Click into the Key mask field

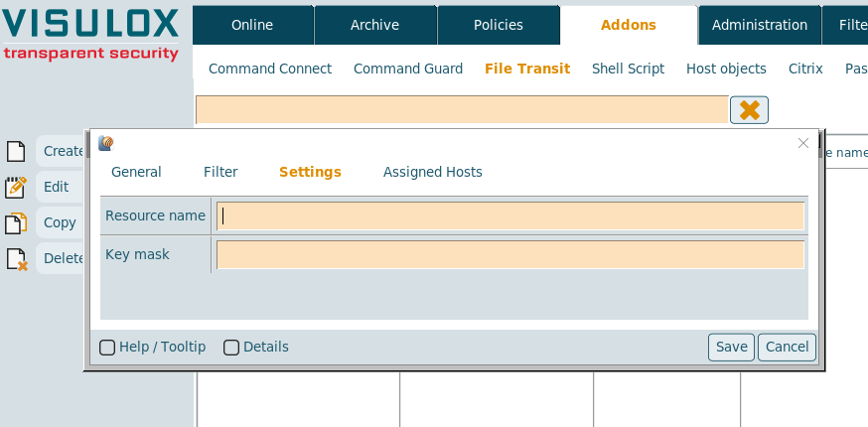click(x=510, y=255)
